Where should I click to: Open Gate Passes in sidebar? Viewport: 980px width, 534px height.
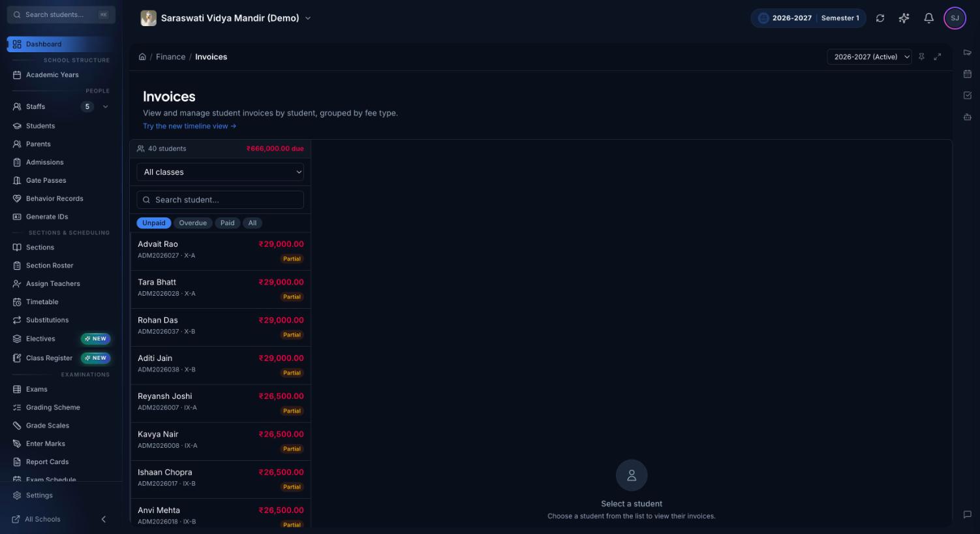pyautogui.click(x=61, y=180)
